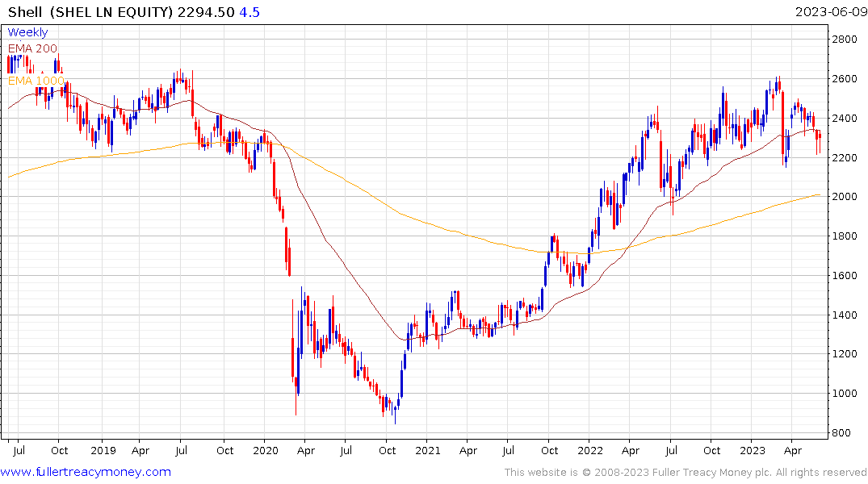Click the 2200 price axis label
The width and height of the screenshot is (868, 484).
845,157
